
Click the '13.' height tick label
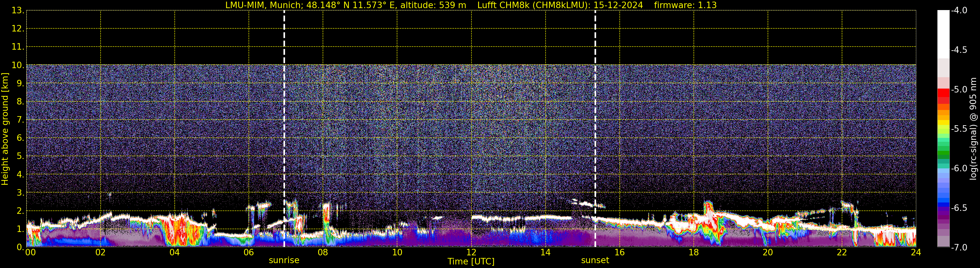[18, 11]
